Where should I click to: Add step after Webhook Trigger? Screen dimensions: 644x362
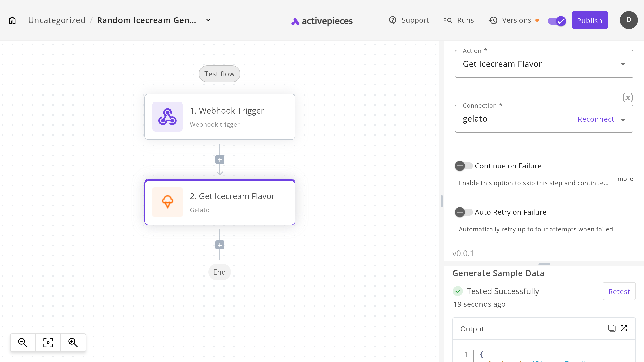tap(220, 160)
